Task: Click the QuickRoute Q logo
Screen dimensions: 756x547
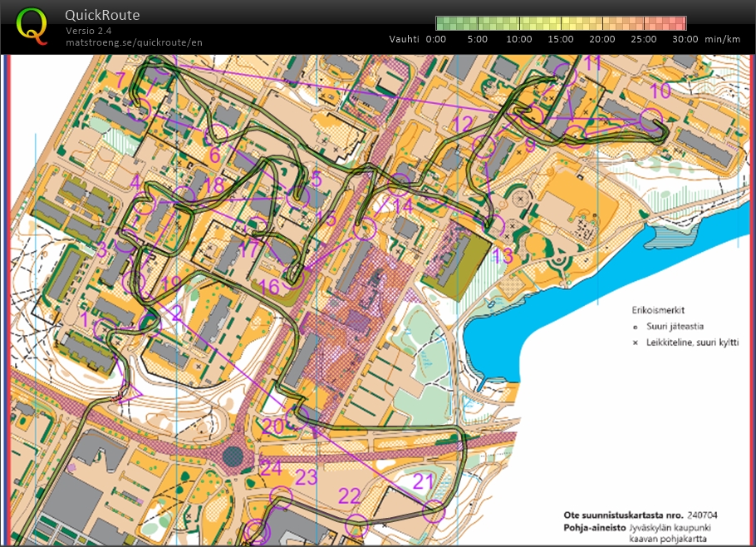Action: point(32,26)
